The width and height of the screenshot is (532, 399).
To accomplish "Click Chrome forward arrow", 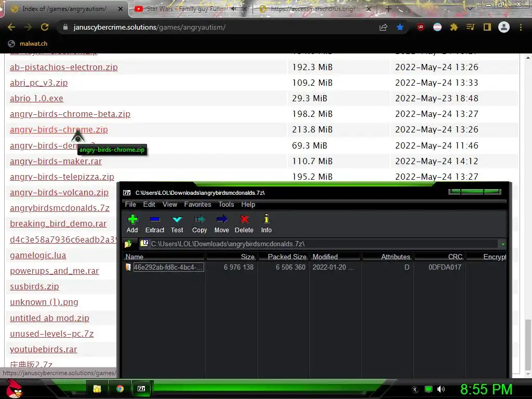I will tap(28, 27).
